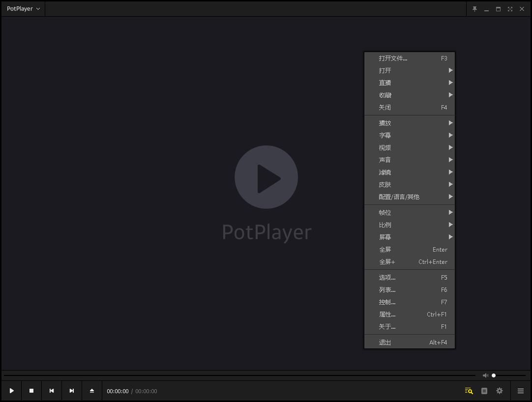
Task: Toggle fullscreen icon in title bar
Action: [x=510, y=9]
